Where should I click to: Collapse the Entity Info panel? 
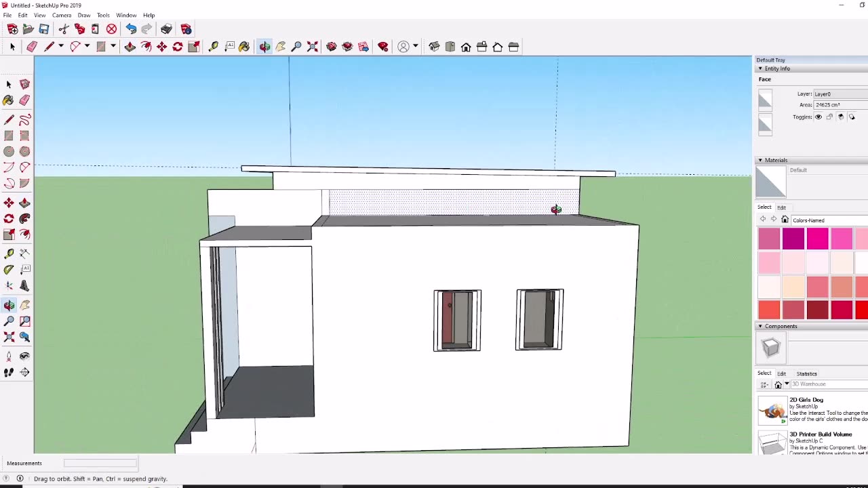[x=760, y=68]
